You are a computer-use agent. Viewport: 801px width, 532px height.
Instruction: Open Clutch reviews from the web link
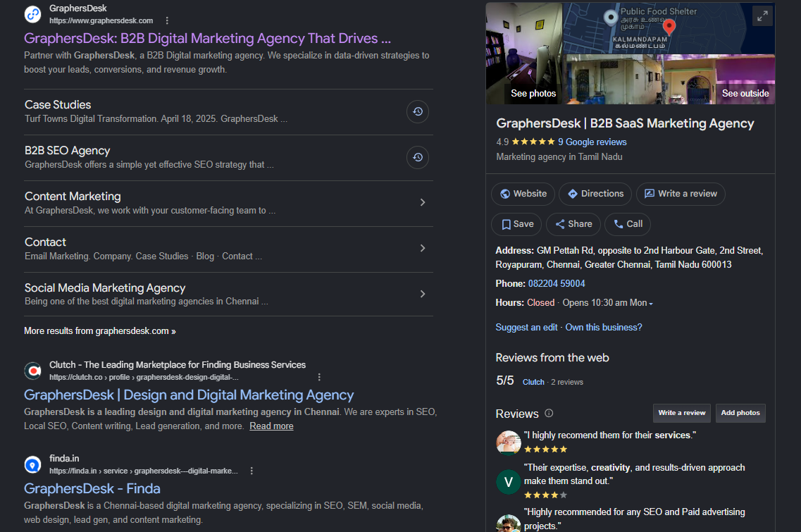pyautogui.click(x=533, y=382)
